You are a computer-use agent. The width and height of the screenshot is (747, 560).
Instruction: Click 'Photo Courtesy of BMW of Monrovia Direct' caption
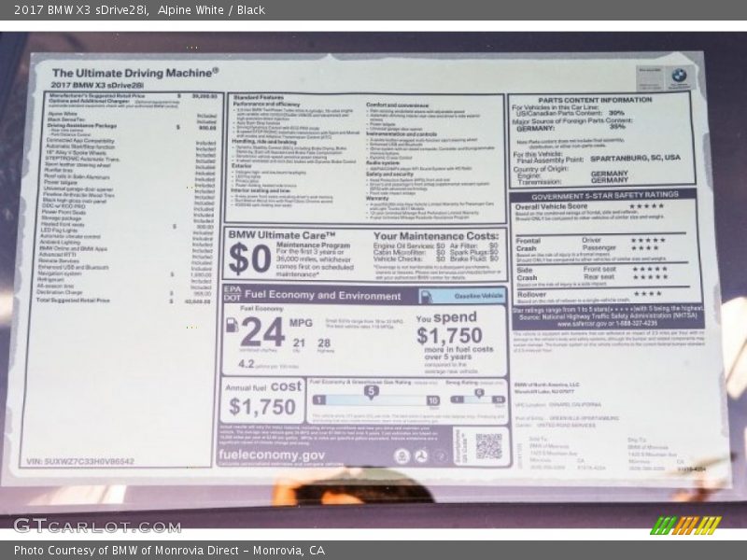pos(170,551)
